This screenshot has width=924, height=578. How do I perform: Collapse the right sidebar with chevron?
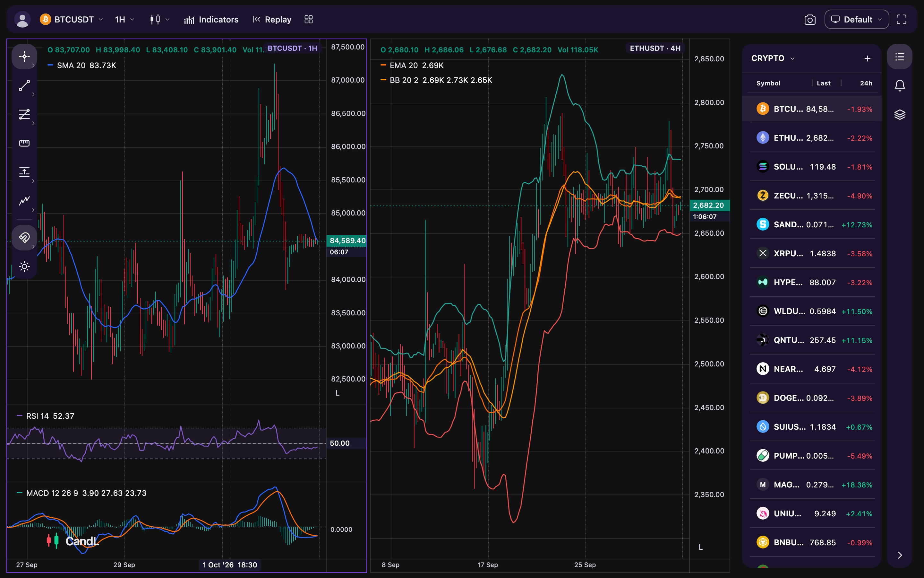tap(900, 555)
